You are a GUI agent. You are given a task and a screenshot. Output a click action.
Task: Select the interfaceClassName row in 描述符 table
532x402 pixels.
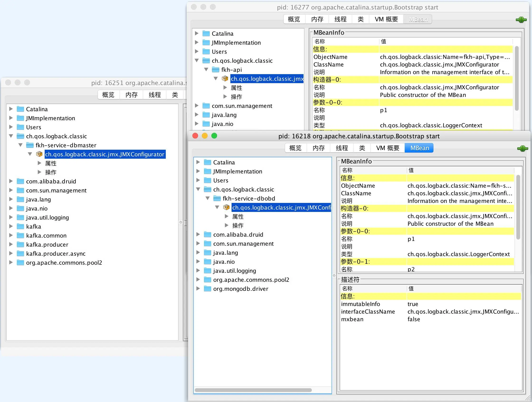click(x=368, y=312)
